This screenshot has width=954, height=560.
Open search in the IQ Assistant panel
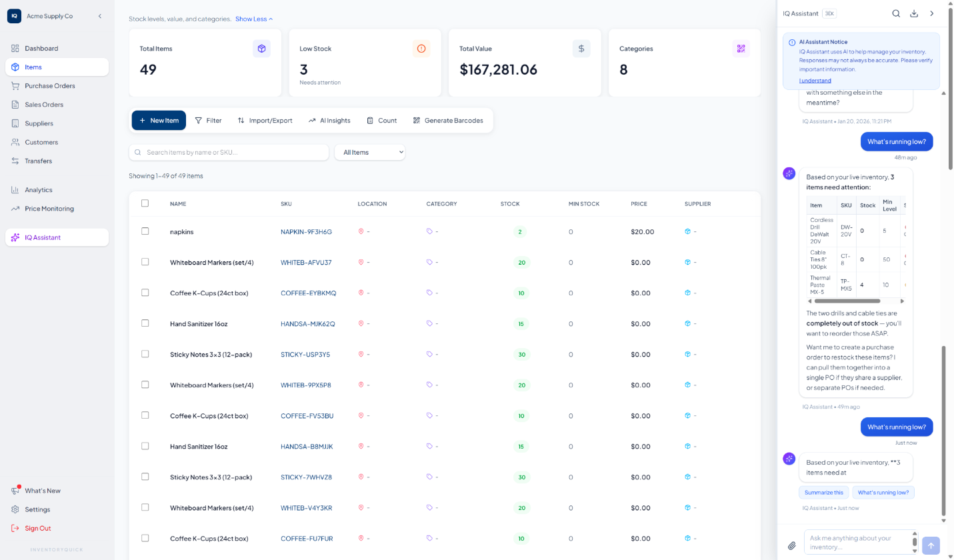coord(896,13)
